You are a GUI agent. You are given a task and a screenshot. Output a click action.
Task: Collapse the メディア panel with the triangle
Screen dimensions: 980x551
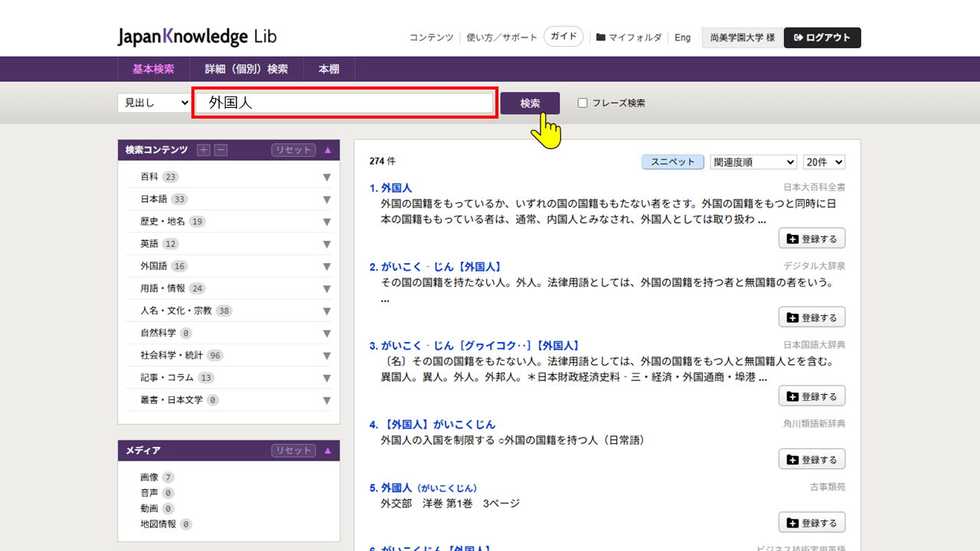tap(328, 451)
